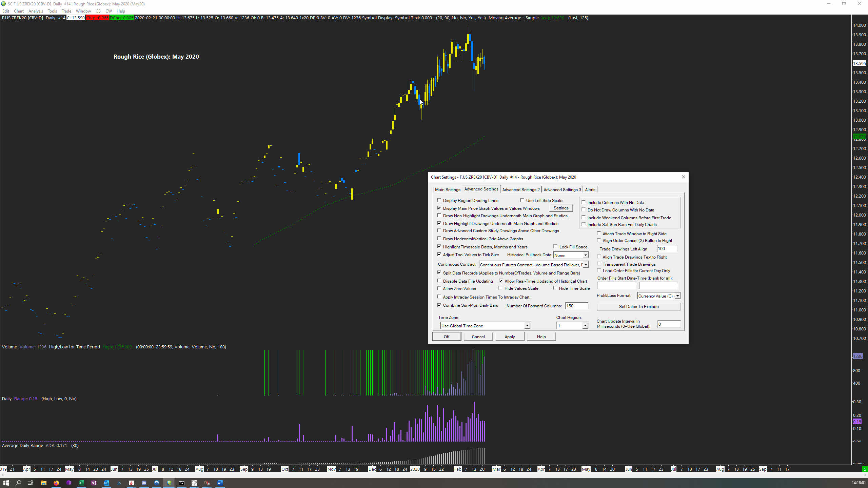The height and width of the screenshot is (488, 868).
Task: Open the Historical Pullback Data dropdown
Action: click(585, 255)
